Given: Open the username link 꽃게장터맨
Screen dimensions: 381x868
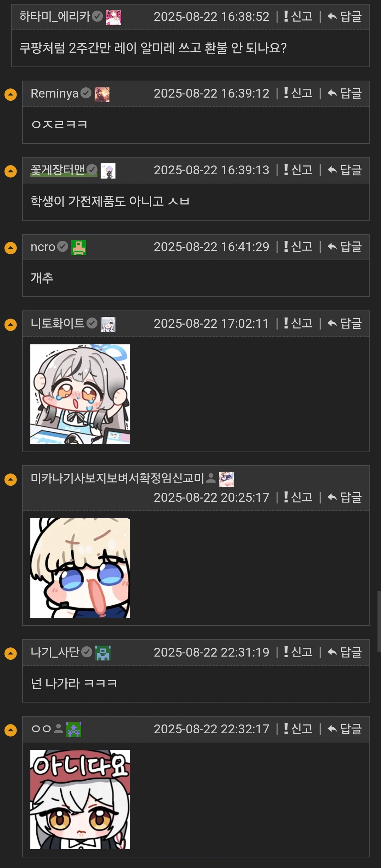Looking at the screenshot, I should [x=58, y=170].
